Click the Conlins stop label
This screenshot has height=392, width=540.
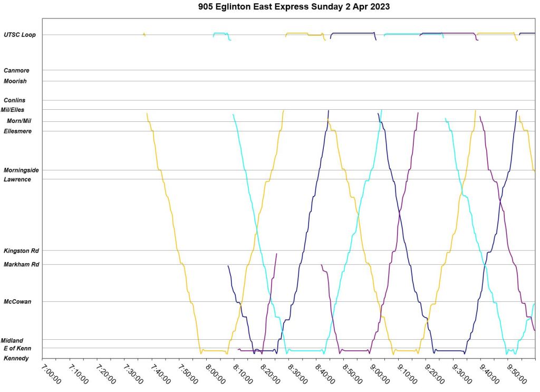(15, 100)
